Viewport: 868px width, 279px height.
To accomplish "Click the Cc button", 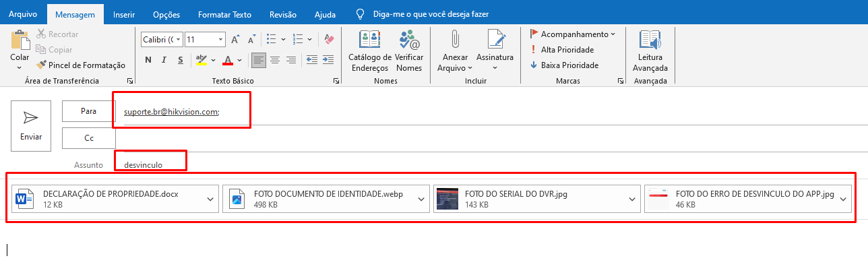I will (x=88, y=137).
